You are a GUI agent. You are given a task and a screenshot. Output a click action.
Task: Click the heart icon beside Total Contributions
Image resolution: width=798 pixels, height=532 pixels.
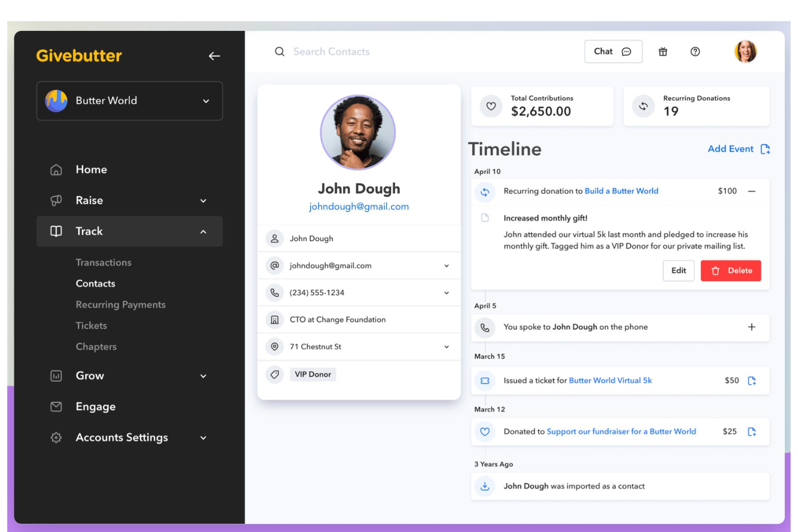click(x=490, y=106)
